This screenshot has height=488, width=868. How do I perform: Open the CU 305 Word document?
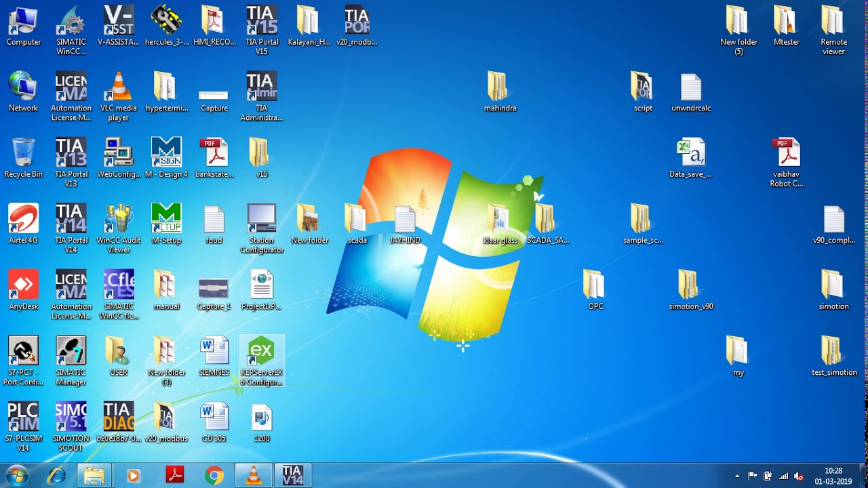(x=214, y=423)
